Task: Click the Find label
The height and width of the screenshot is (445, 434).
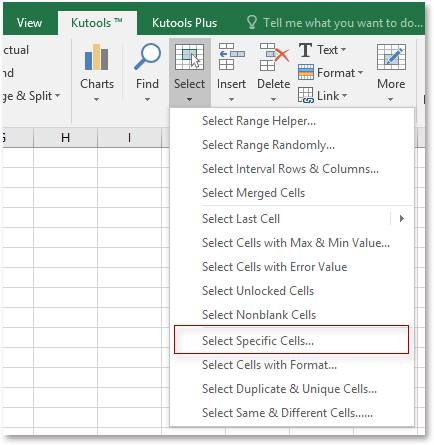Action: coord(147,84)
